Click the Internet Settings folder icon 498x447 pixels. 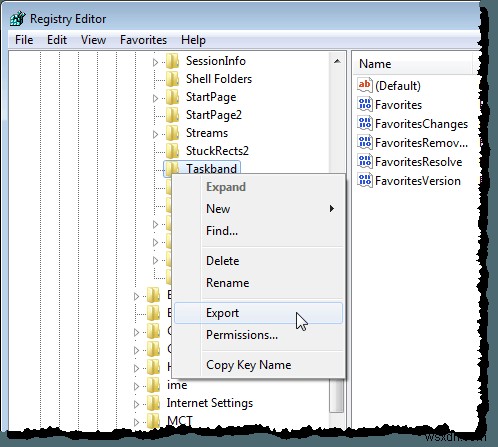[154, 403]
